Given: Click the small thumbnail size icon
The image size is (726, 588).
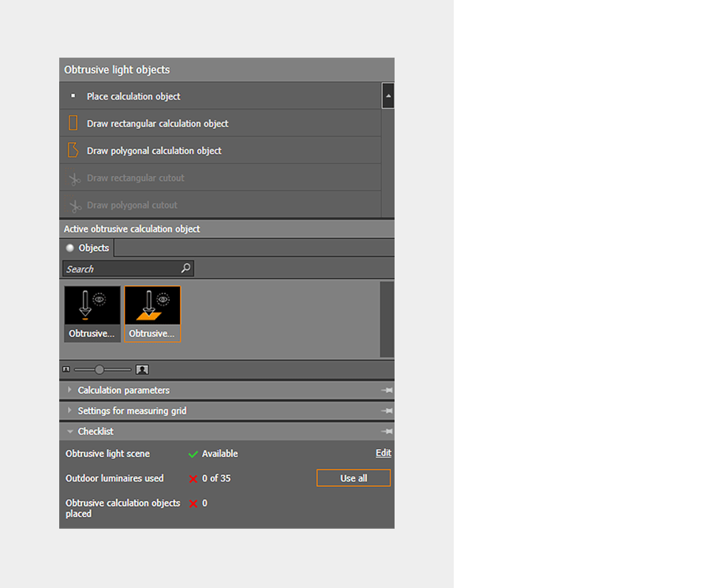Looking at the screenshot, I should pyautogui.click(x=66, y=369).
